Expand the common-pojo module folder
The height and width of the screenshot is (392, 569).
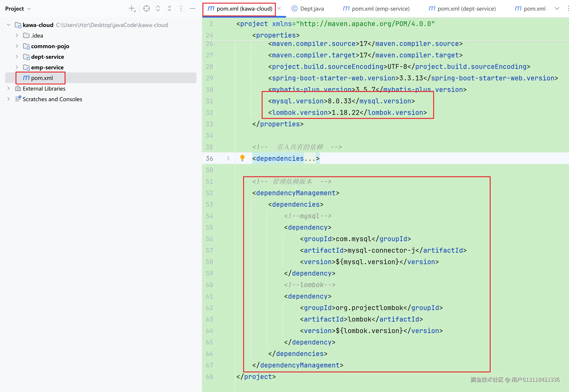pos(17,46)
